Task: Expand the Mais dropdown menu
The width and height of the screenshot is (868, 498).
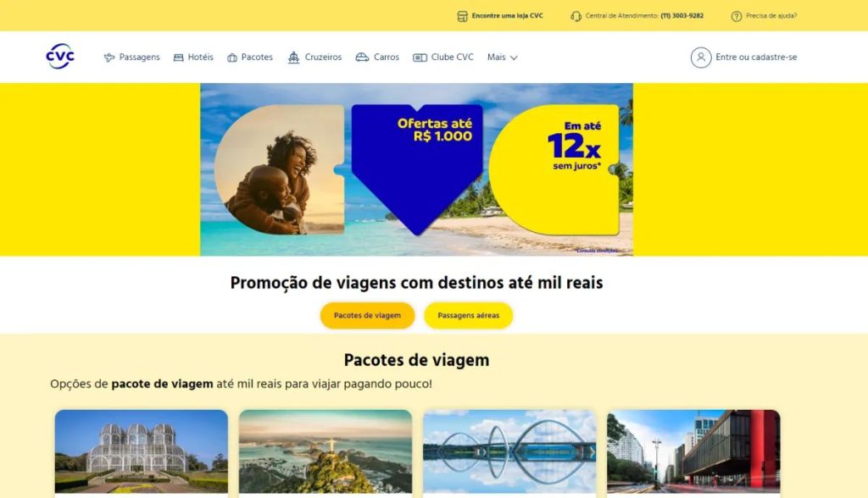Action: (502, 57)
